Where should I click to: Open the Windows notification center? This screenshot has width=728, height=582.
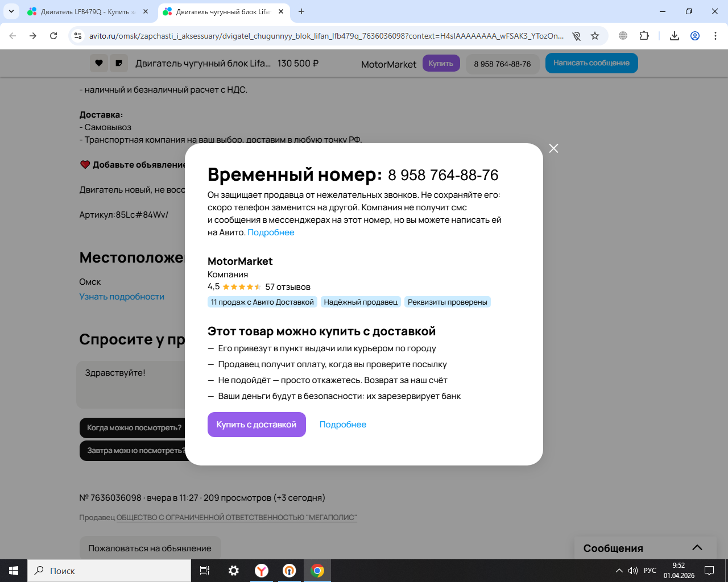[x=709, y=571]
